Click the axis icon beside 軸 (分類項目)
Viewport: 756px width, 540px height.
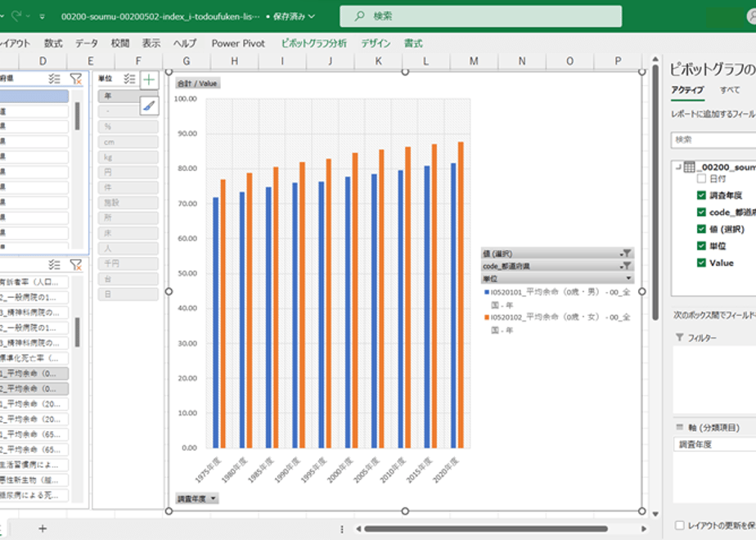tap(680, 427)
